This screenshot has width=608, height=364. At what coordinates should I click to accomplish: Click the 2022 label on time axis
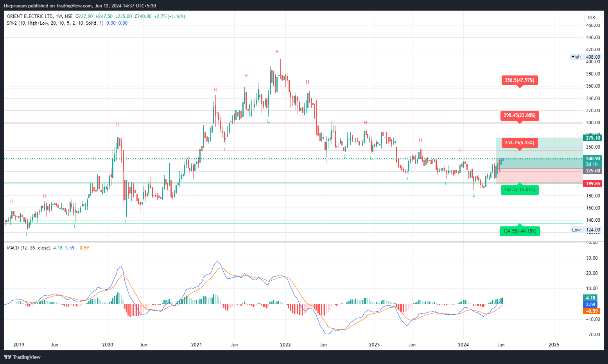coord(285,345)
